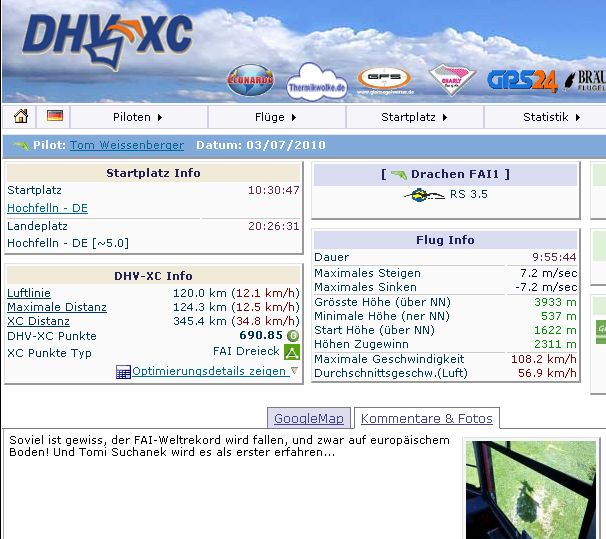Click the landing time 20:26:31
The width and height of the screenshot is (606, 539).
tap(274, 226)
